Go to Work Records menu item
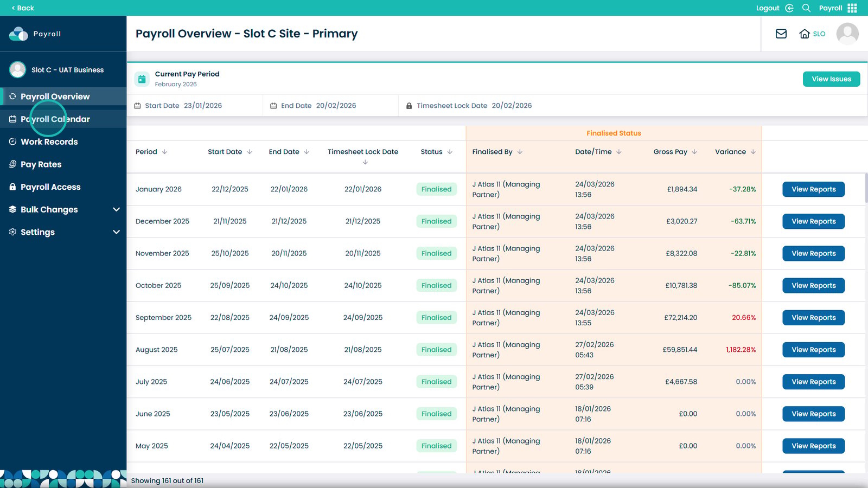Screen dimensions: 868x488 [63, 142]
